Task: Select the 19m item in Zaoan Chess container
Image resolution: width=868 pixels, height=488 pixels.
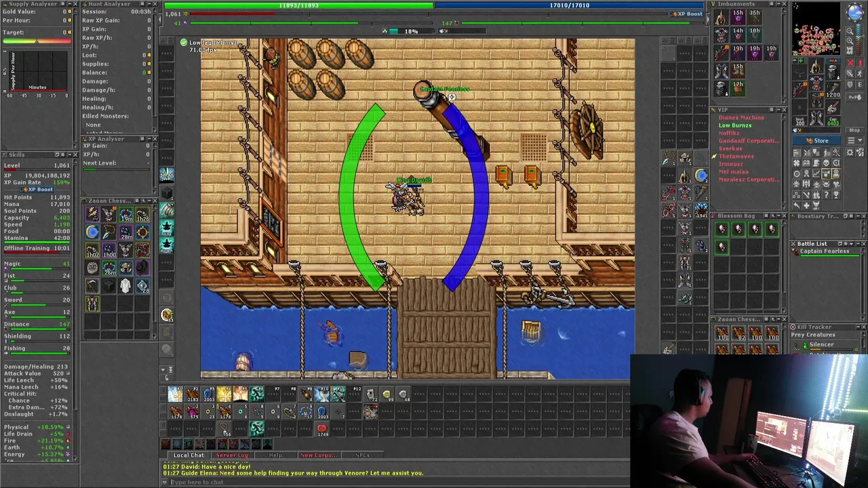Action: (125, 214)
